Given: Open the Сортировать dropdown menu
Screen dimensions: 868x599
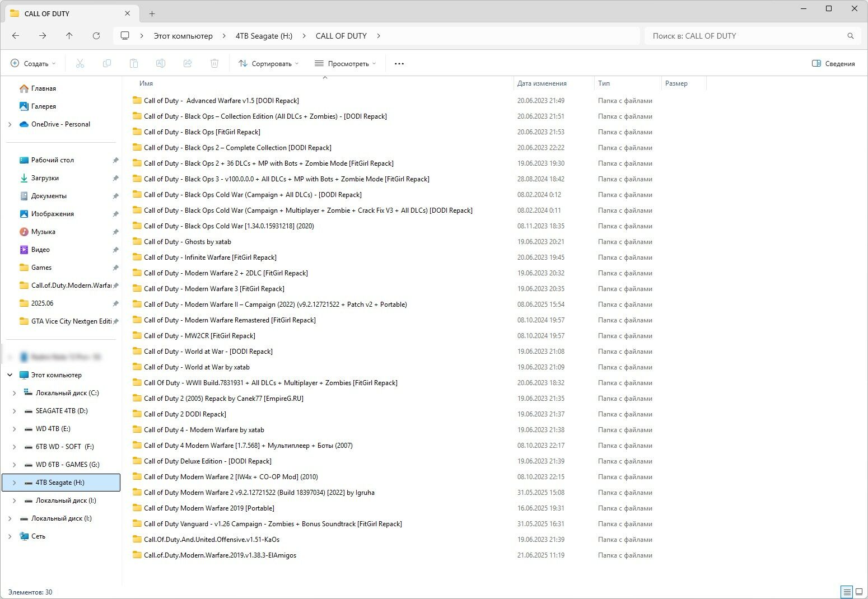Looking at the screenshot, I should point(269,64).
